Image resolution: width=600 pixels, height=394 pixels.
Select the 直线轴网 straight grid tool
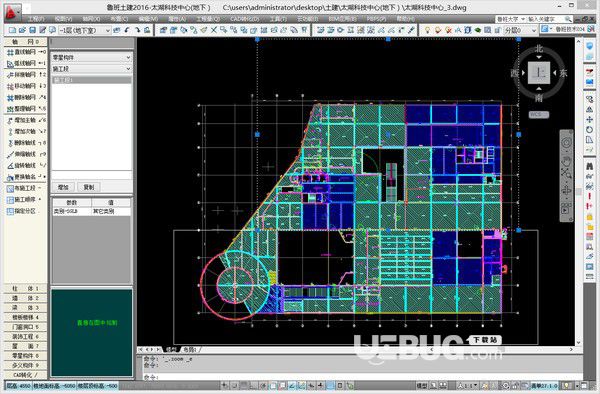click(x=25, y=52)
